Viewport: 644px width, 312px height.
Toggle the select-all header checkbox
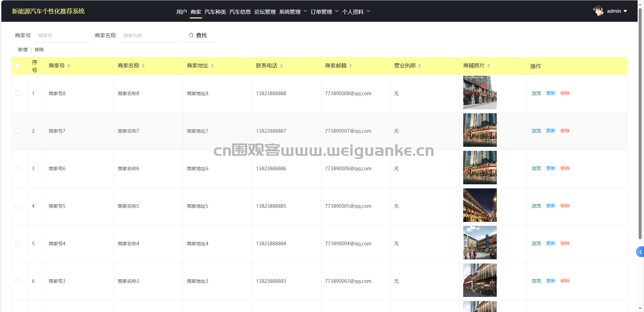click(17, 66)
